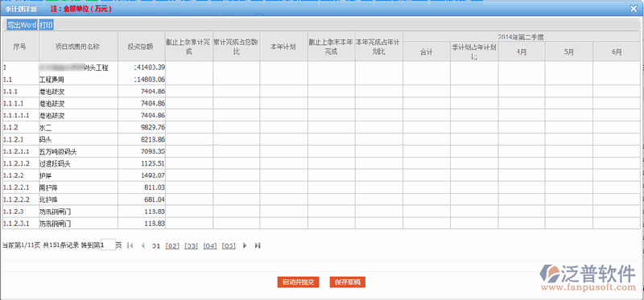Click the 6月 column header
The width and height of the screenshot is (644, 300).
tap(617, 51)
